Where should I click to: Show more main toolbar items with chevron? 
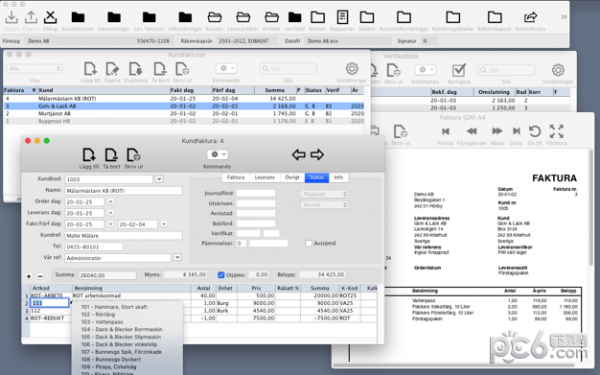564,17
